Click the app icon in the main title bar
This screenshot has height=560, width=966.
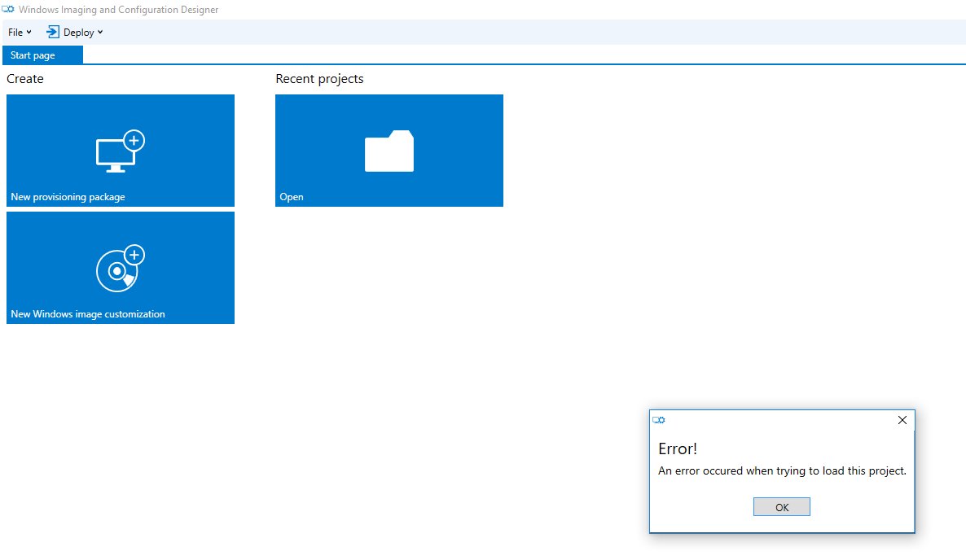pyautogui.click(x=8, y=10)
